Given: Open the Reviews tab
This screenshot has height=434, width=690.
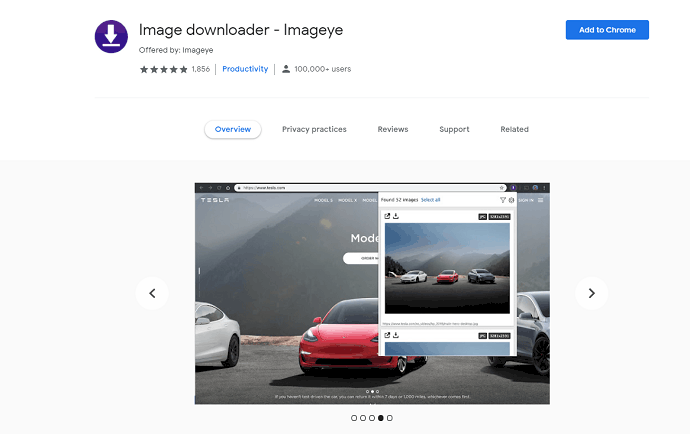Looking at the screenshot, I should (393, 129).
